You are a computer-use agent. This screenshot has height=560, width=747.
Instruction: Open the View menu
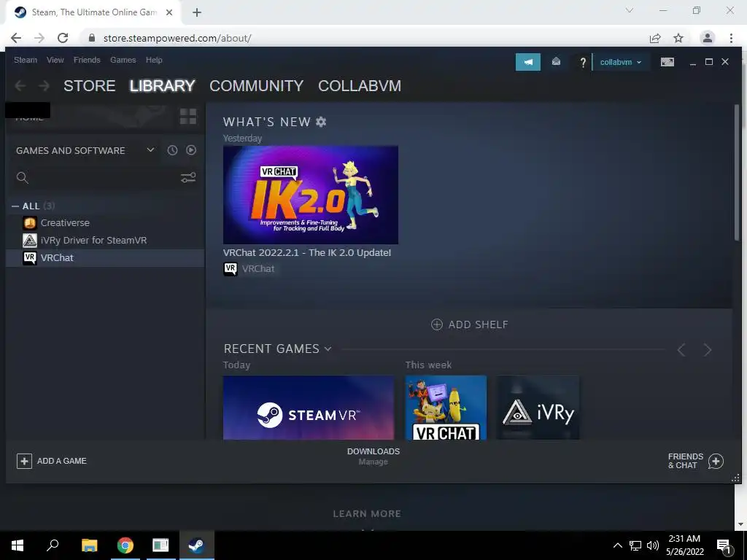tap(55, 60)
